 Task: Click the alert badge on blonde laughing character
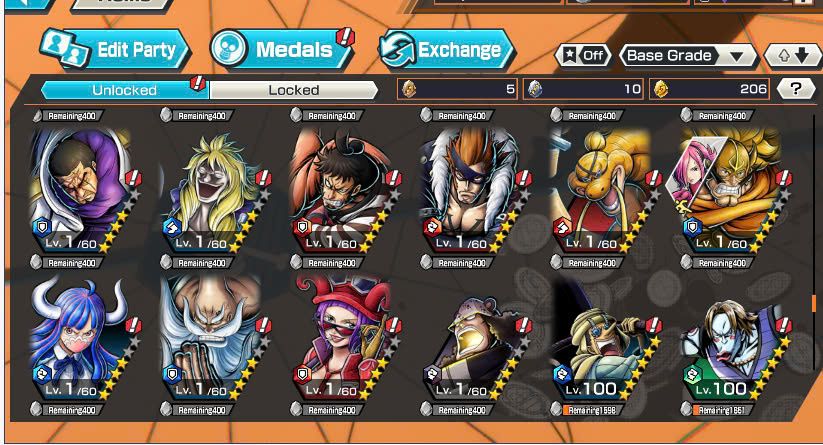[263, 178]
